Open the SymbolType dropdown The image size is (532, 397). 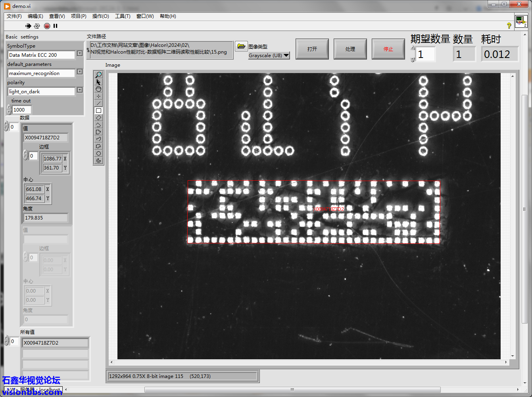click(80, 54)
